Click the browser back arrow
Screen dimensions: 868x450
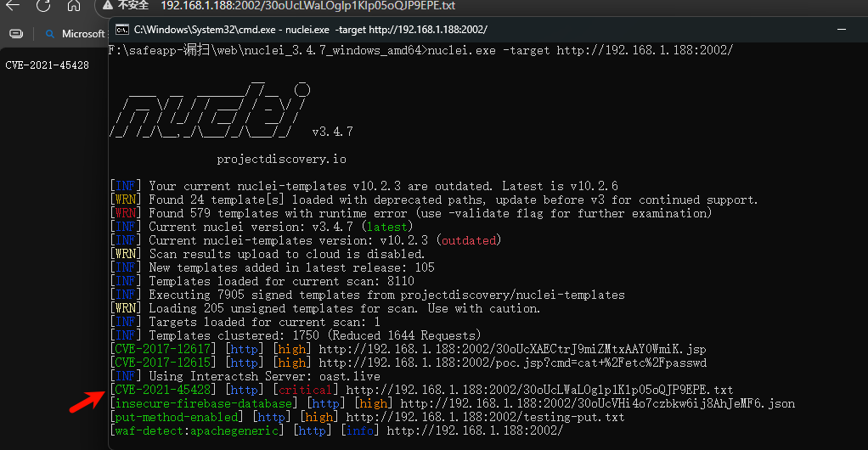coord(12,6)
